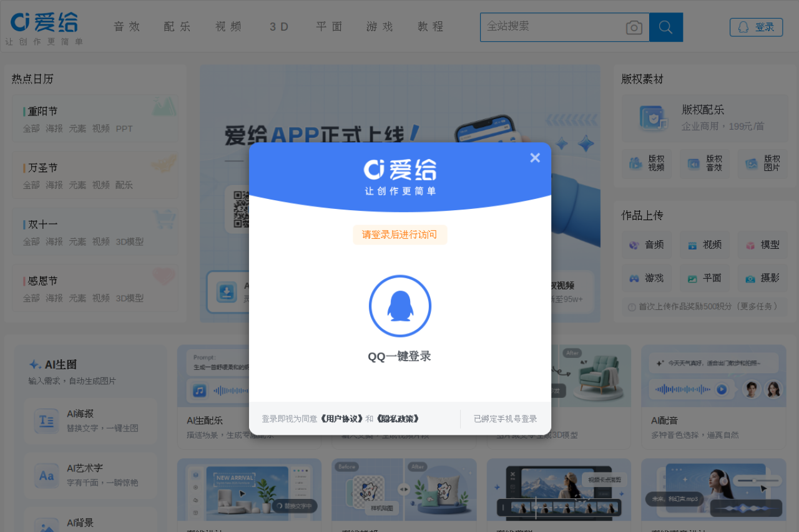This screenshot has width=799, height=532.
Task: Click the QQ一键登录 label
Action: (x=399, y=356)
